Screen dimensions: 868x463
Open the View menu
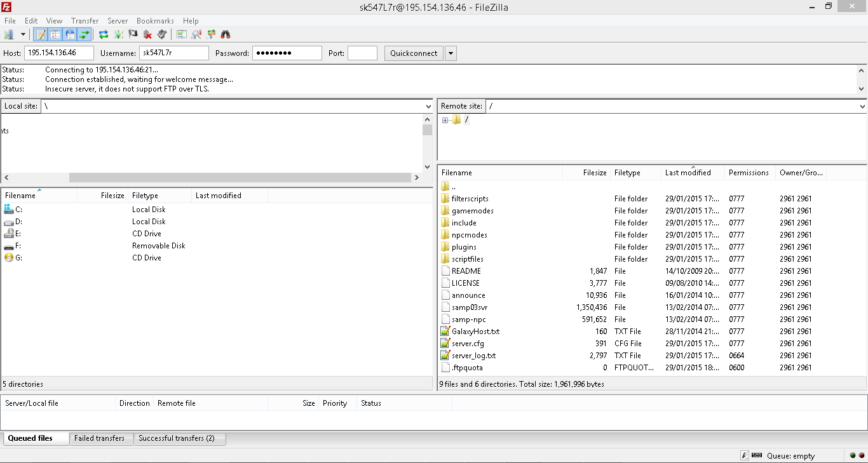(x=54, y=21)
